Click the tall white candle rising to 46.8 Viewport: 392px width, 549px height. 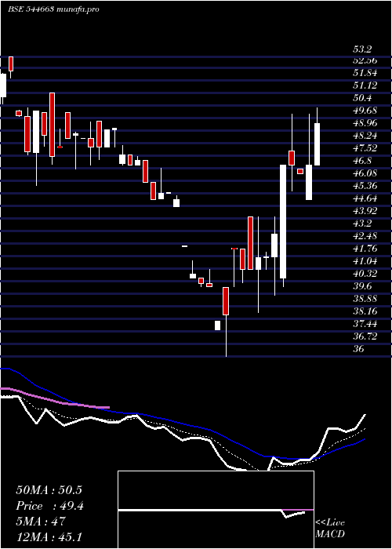pyautogui.click(x=283, y=222)
